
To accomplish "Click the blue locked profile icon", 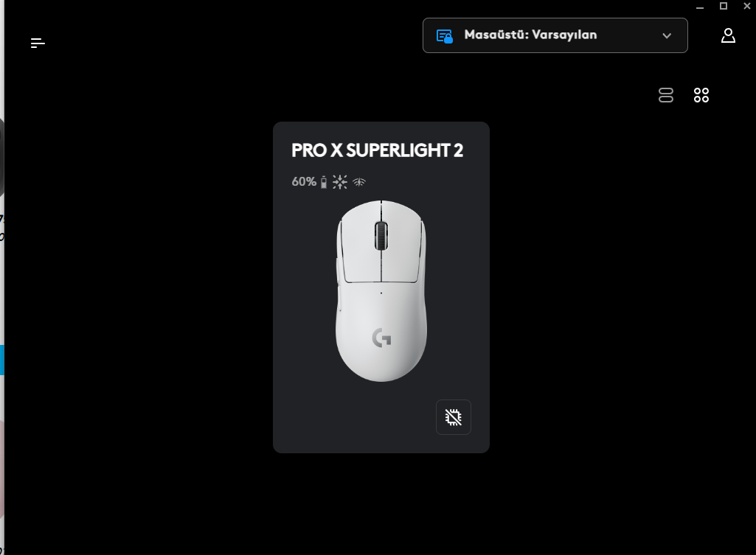I will point(444,36).
